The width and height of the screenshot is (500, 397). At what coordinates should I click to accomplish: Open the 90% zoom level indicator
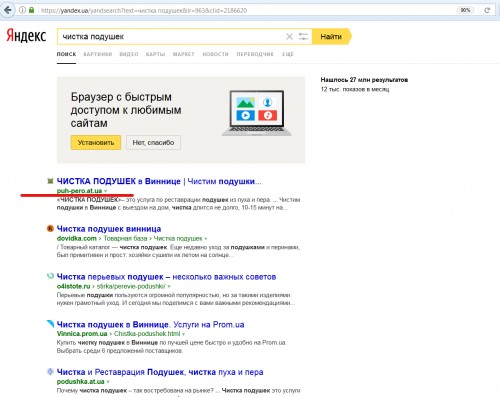pos(465,10)
